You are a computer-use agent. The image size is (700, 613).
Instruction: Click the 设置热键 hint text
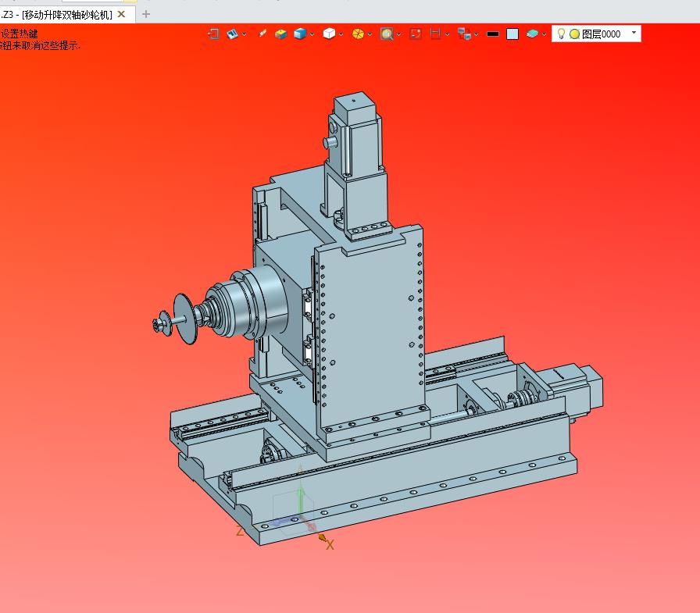(x=20, y=34)
